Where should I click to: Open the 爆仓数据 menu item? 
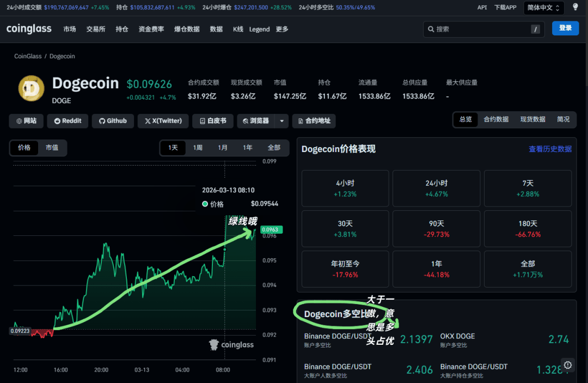pos(187,29)
